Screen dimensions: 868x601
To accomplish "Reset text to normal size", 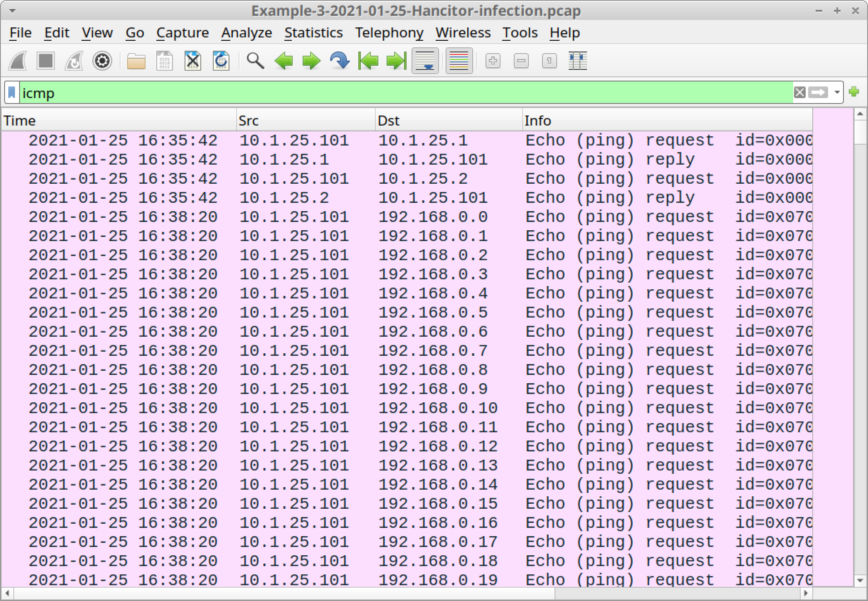I will (550, 61).
